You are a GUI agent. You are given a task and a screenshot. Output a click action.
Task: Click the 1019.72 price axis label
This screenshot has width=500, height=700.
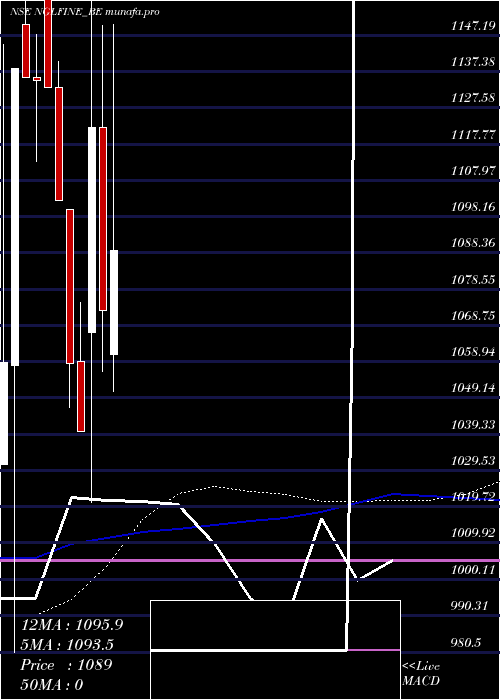click(473, 496)
